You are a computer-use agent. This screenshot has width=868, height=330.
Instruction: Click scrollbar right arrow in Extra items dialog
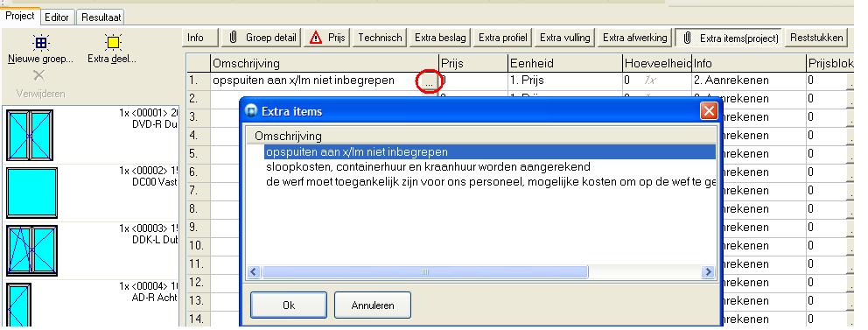pyautogui.click(x=708, y=272)
